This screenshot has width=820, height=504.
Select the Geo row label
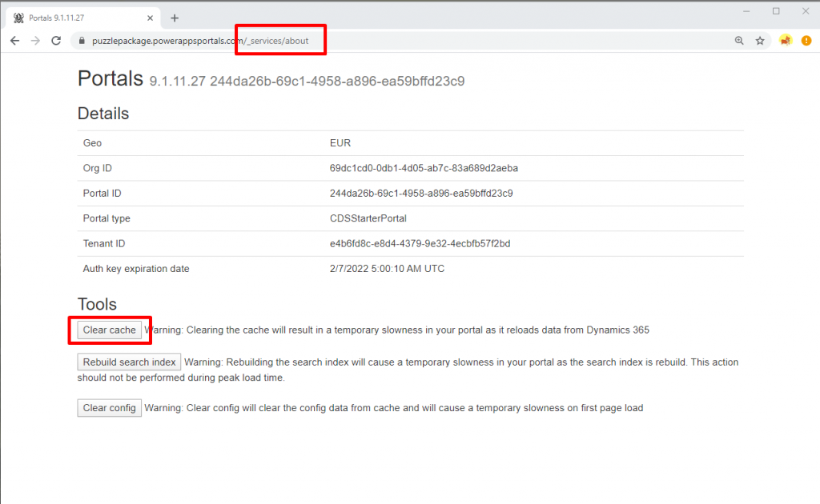pyautogui.click(x=92, y=143)
